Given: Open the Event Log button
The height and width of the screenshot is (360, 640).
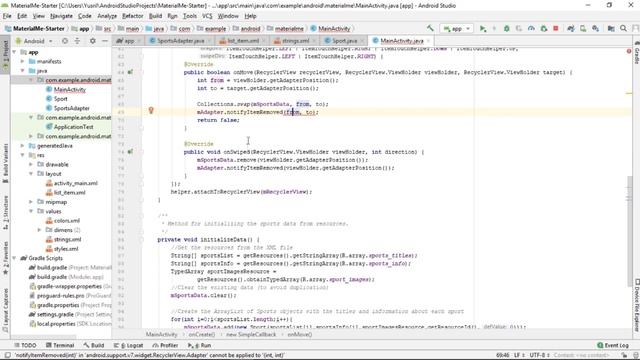Looking at the screenshot, I should [613, 345].
